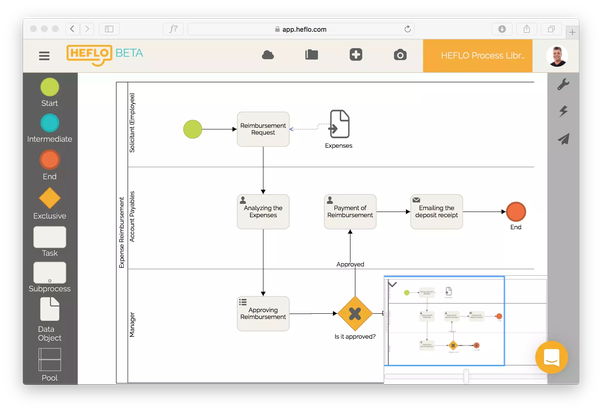Click the paper plane publish icon
This screenshot has width=602, height=412.
pyautogui.click(x=563, y=139)
